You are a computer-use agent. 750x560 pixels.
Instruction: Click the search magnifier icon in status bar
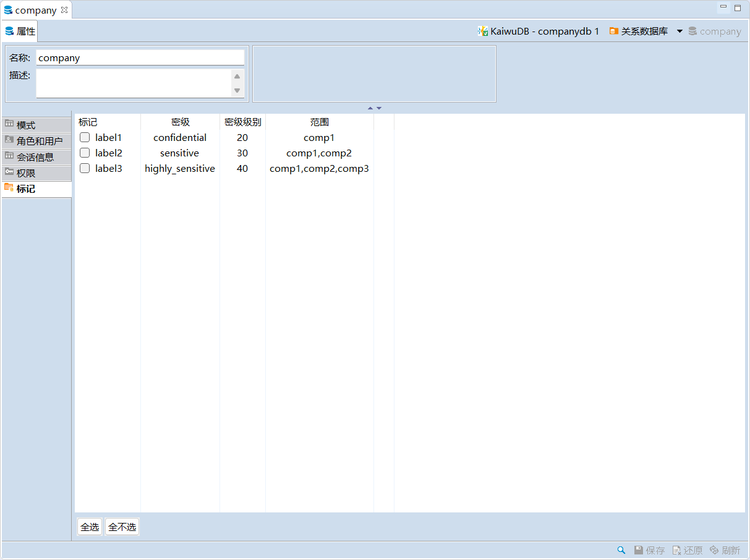coord(621,550)
